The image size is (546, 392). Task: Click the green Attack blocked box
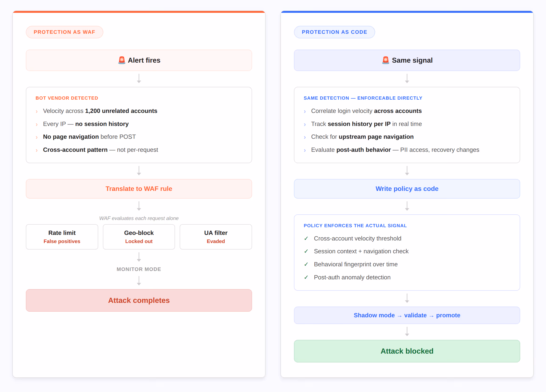tap(407, 351)
